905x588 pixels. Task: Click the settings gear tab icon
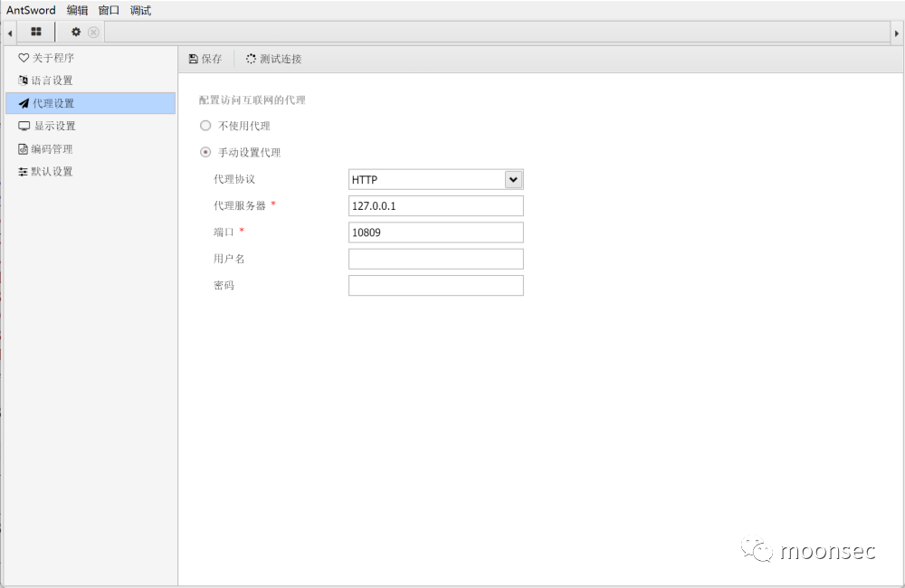(76, 32)
